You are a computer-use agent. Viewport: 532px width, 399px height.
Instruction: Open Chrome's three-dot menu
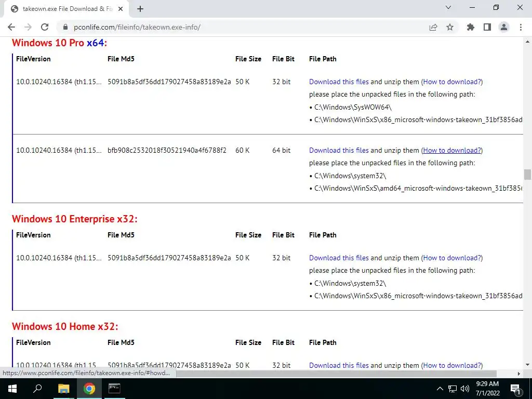pos(521,27)
